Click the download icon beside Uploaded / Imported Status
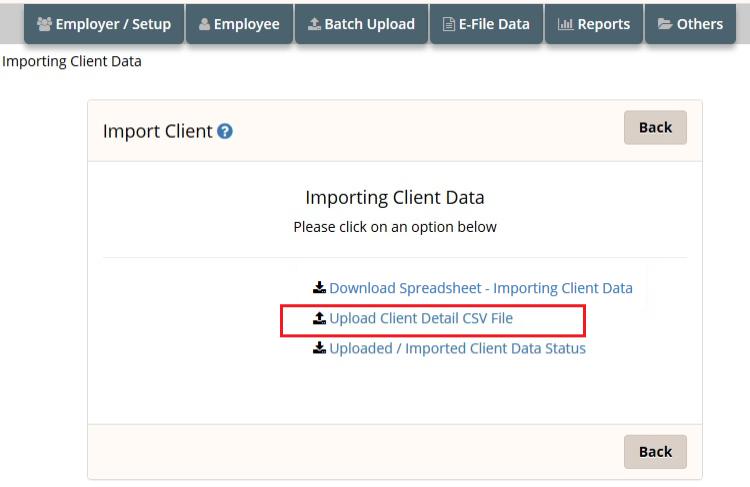 click(320, 348)
